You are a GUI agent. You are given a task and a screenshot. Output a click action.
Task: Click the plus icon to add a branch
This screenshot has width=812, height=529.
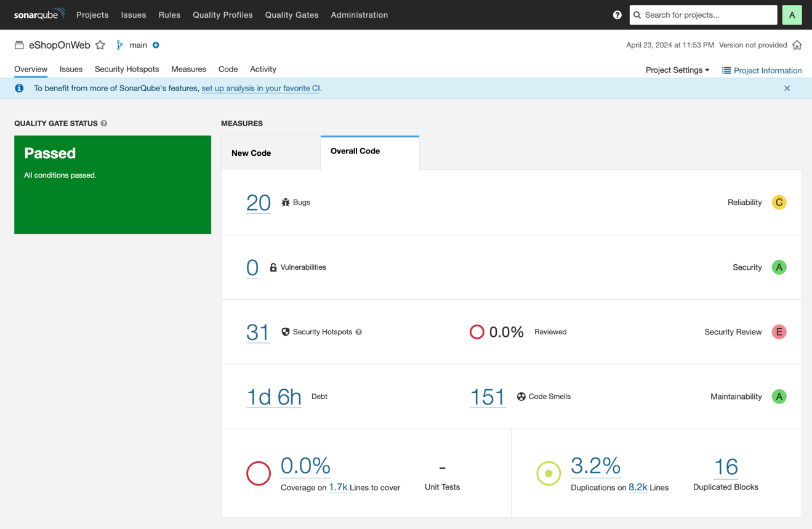click(156, 45)
